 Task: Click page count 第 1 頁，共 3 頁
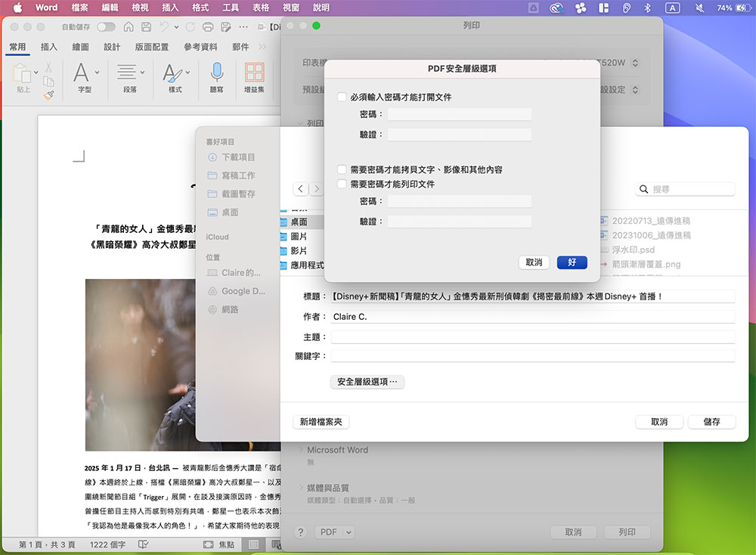[47, 544]
